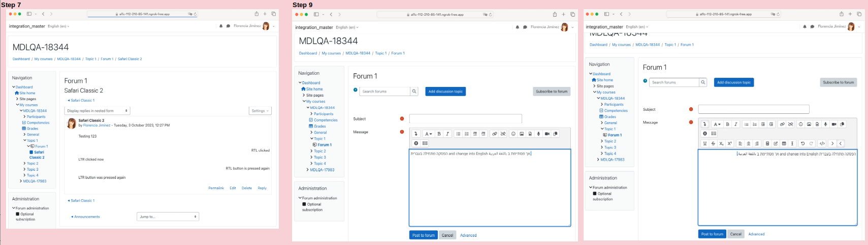The image size is (868, 245).
Task: Insert an image in the collapsed-toolbar window
Action: click(522, 134)
